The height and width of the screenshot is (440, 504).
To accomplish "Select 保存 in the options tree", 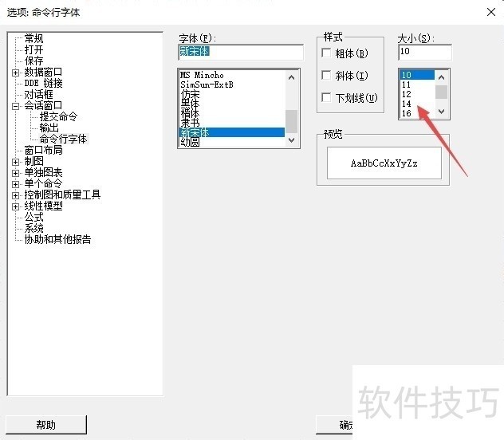I will tap(33, 61).
